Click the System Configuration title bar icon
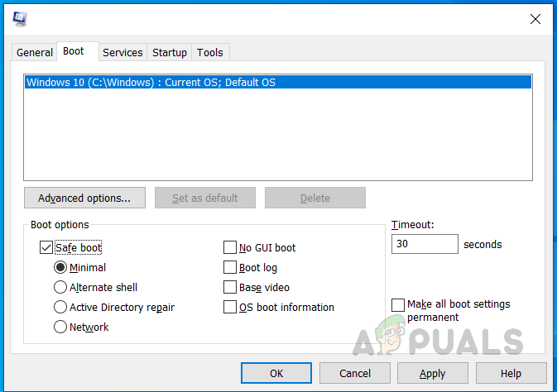 pos(20,19)
